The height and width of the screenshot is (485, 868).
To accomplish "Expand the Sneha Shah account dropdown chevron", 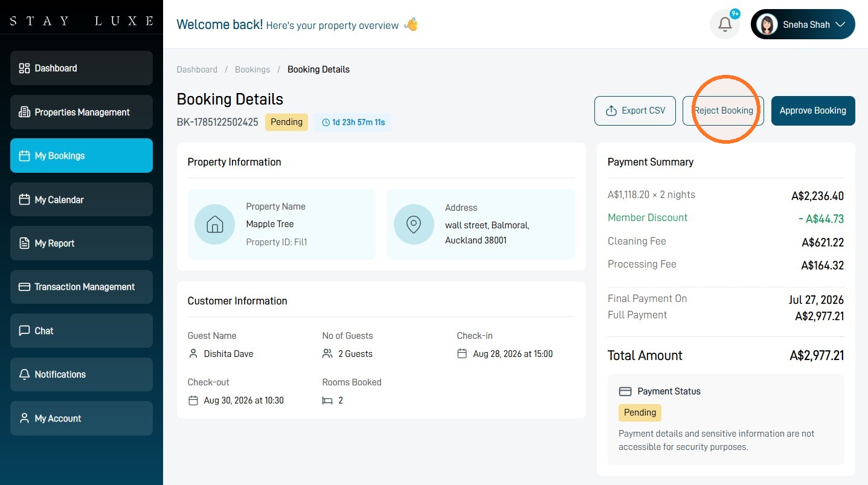I will click(x=840, y=25).
